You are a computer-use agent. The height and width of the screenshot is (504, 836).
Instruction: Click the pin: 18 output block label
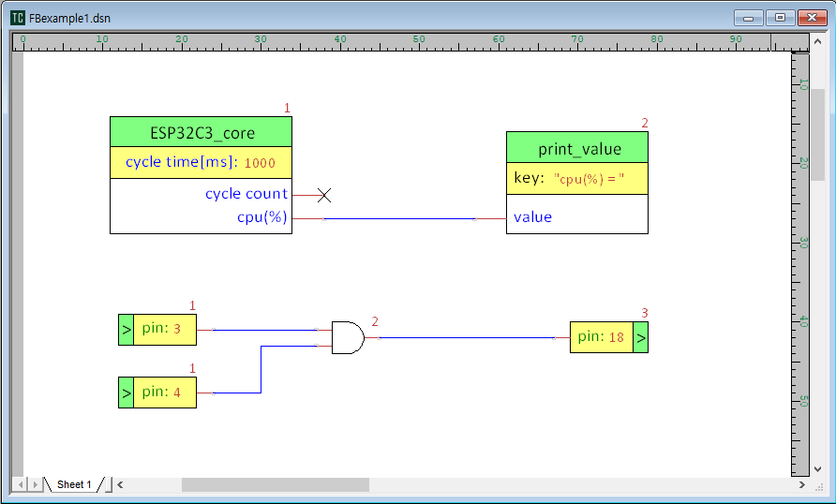601,336
